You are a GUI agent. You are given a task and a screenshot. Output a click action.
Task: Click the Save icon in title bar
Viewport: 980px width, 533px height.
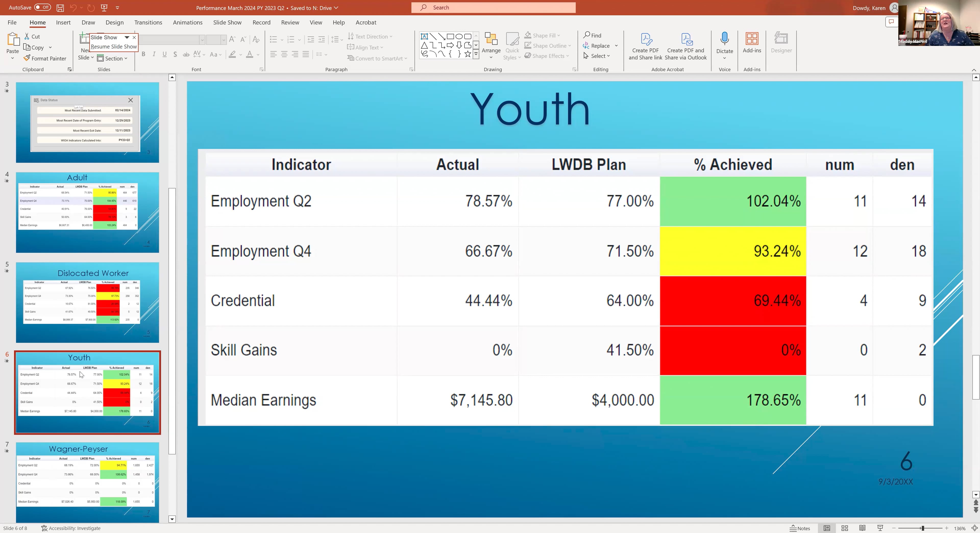coord(60,8)
